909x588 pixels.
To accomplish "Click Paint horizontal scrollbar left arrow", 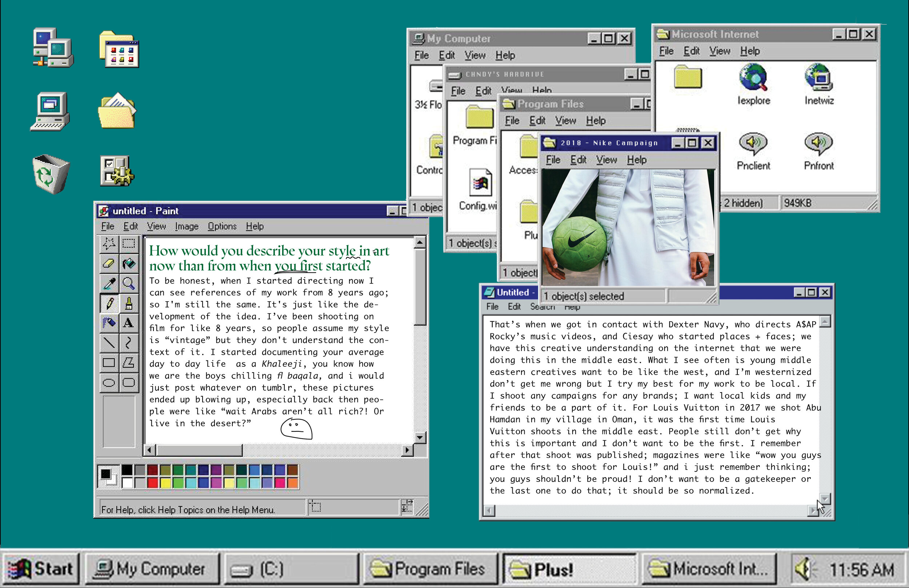I will click(x=150, y=450).
